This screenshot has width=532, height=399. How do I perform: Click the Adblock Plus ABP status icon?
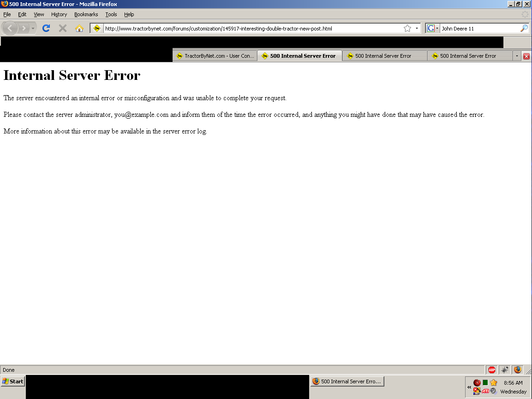491,370
